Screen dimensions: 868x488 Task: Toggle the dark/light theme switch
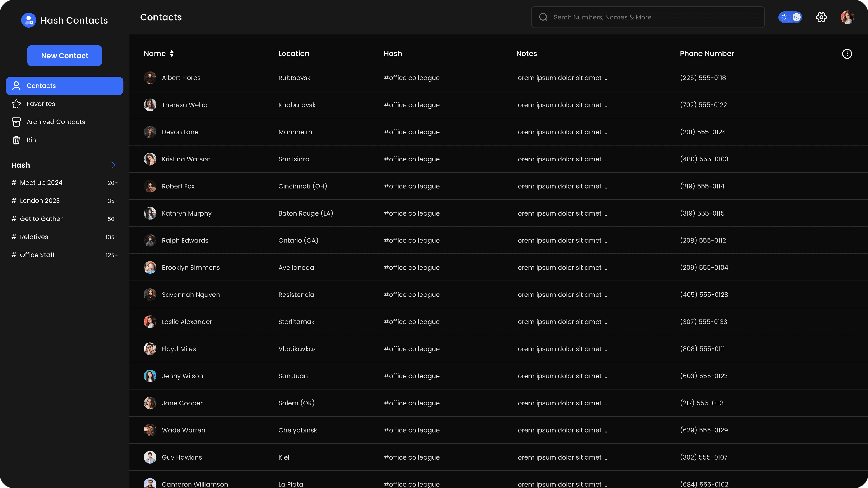[790, 17]
